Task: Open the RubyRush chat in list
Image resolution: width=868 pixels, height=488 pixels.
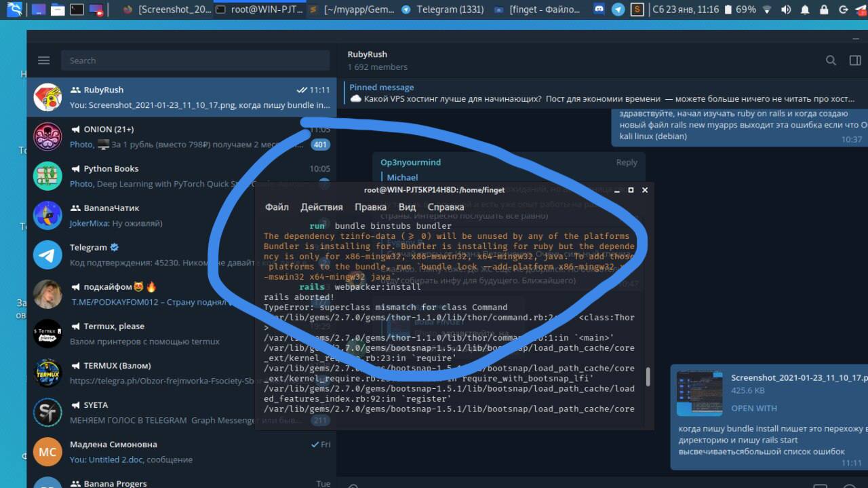Action: coord(182,98)
